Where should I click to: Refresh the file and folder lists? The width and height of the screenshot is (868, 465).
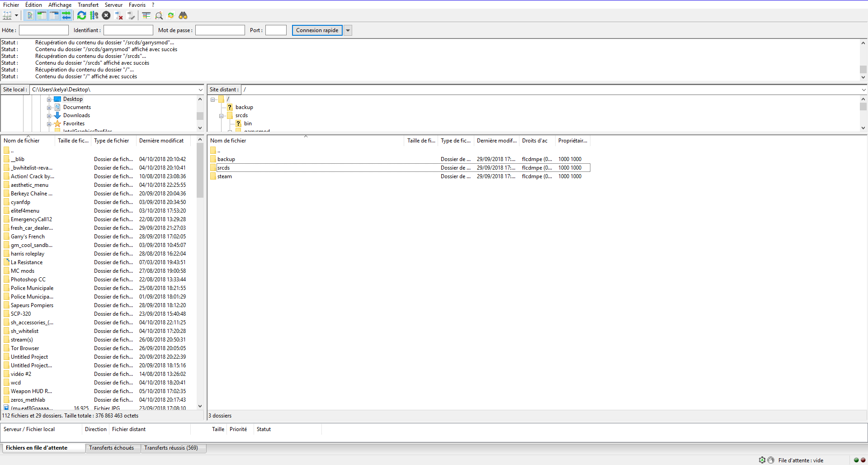click(81, 15)
